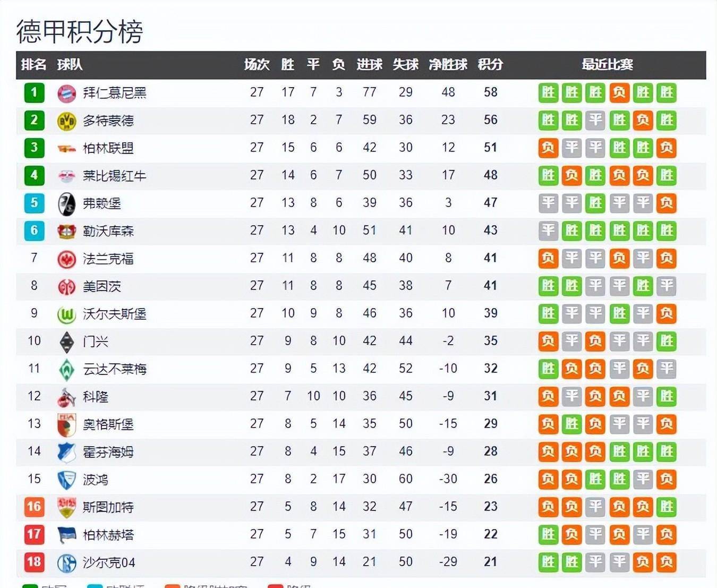Click the Bayer Leverkusen club crest
This screenshot has width=717, height=588.
point(66,231)
